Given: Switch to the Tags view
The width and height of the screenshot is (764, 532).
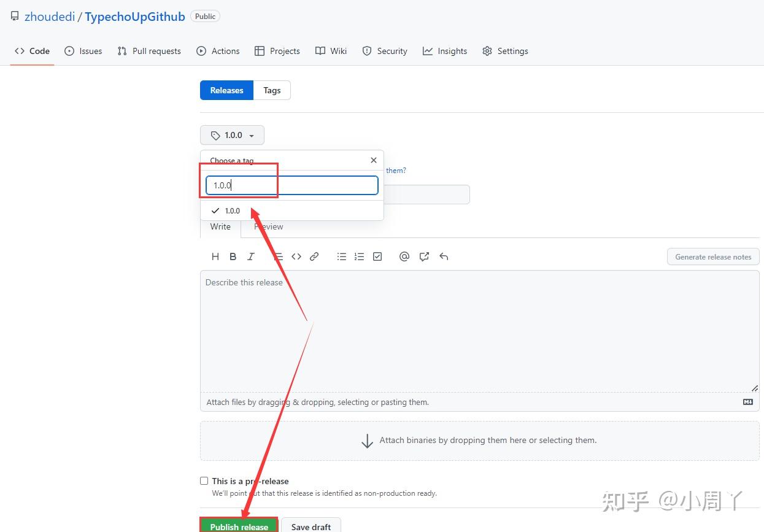Looking at the screenshot, I should 272,90.
